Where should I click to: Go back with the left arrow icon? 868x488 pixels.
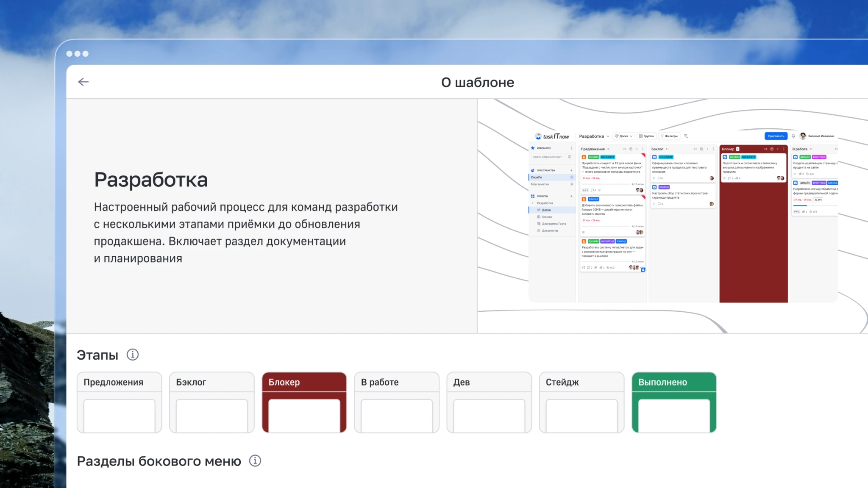pyautogui.click(x=83, y=82)
